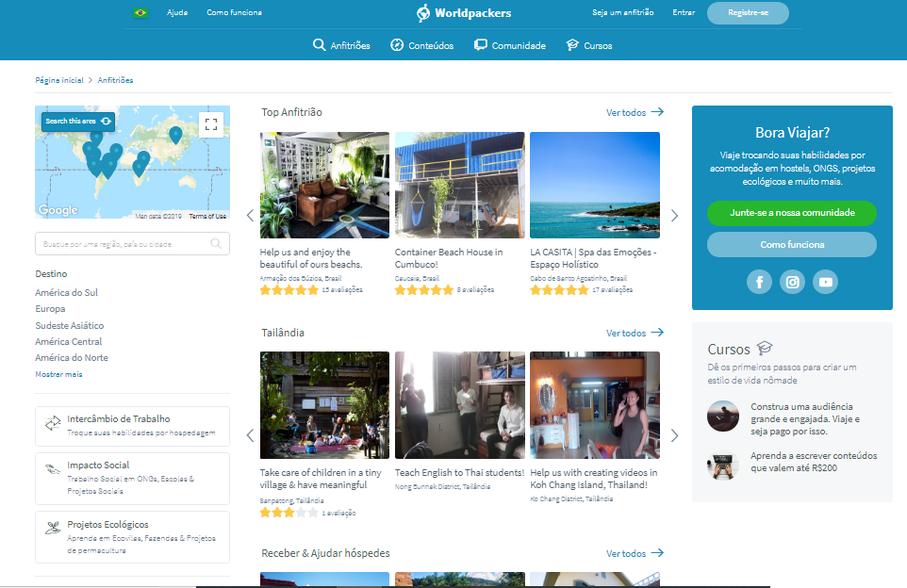Click the Worldpackers logo
The width and height of the screenshot is (907, 588).
[465, 13]
